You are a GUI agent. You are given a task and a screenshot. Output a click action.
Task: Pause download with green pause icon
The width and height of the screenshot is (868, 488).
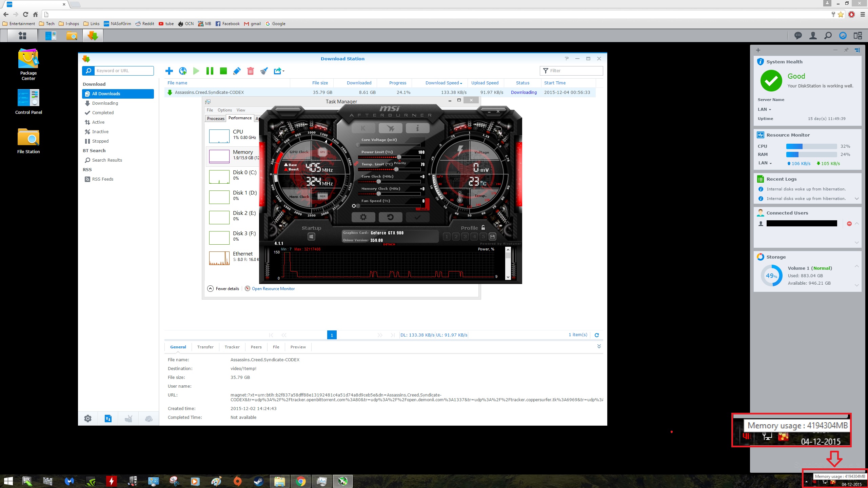click(x=210, y=71)
